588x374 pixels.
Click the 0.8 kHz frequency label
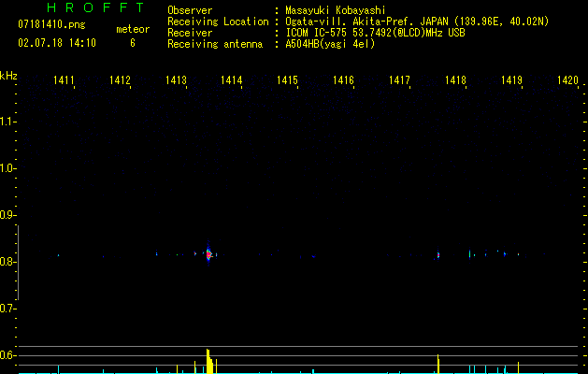point(7,262)
